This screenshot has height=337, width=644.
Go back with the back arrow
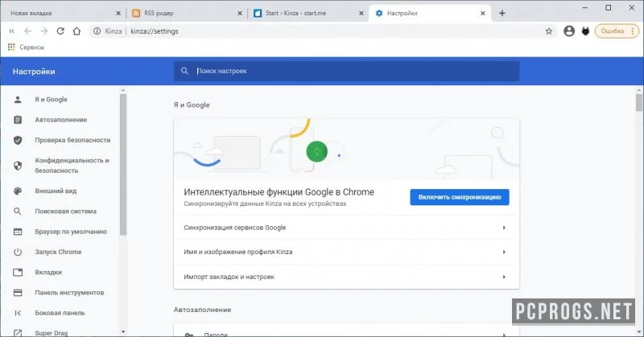coord(28,31)
